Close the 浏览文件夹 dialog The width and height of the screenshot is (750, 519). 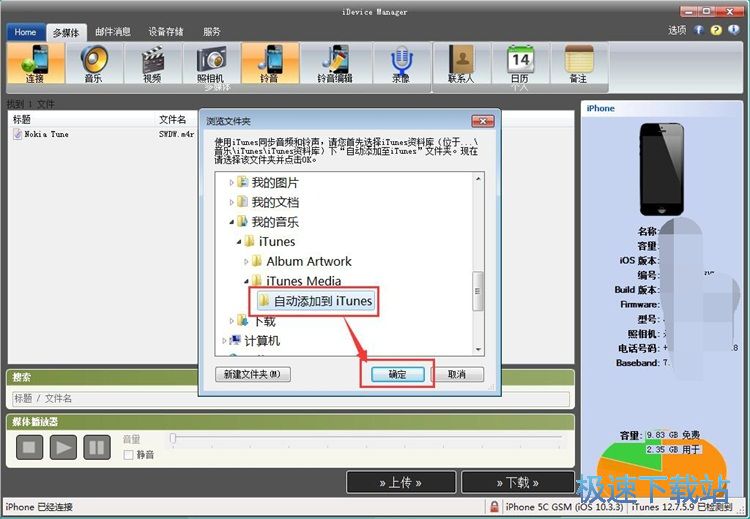coord(483,121)
